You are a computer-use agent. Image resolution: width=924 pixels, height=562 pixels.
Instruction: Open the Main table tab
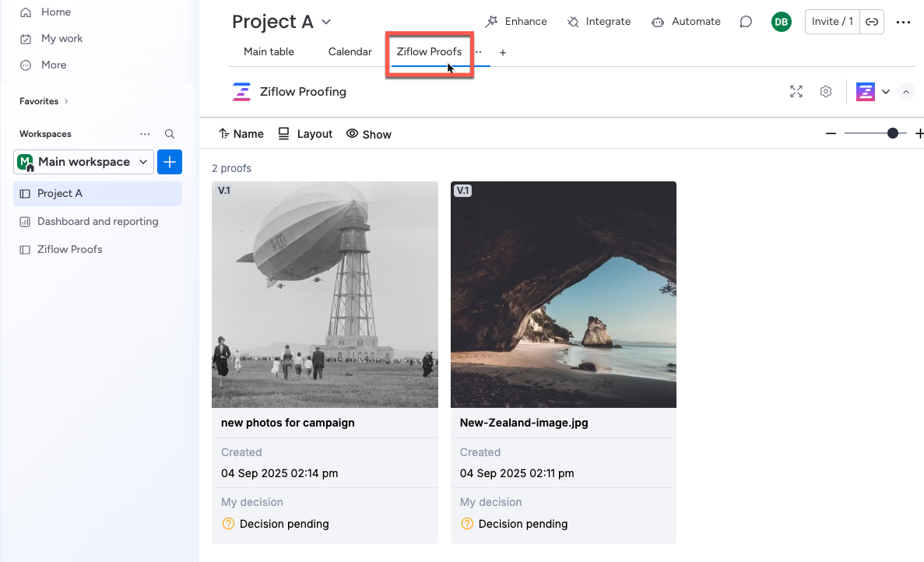(268, 51)
